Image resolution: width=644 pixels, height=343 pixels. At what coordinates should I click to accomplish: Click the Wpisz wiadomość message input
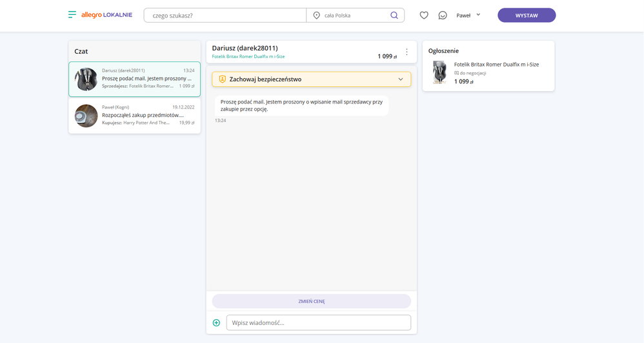click(318, 322)
